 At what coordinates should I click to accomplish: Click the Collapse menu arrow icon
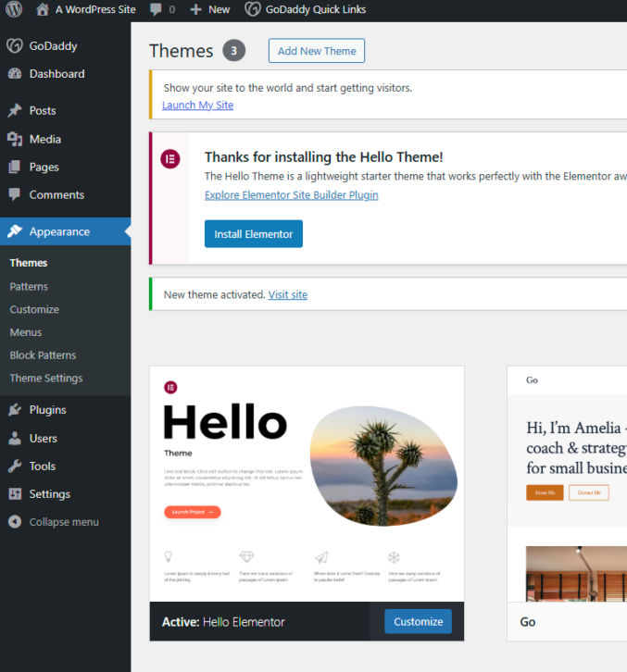pos(15,521)
